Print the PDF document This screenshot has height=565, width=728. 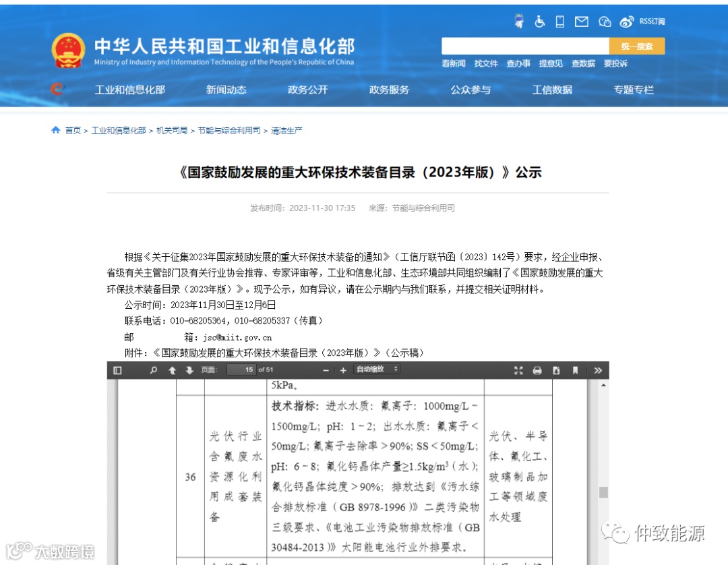pos(537,370)
